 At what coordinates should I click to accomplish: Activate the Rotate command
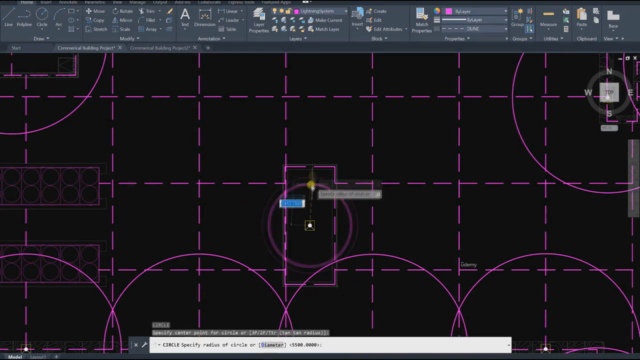122,11
